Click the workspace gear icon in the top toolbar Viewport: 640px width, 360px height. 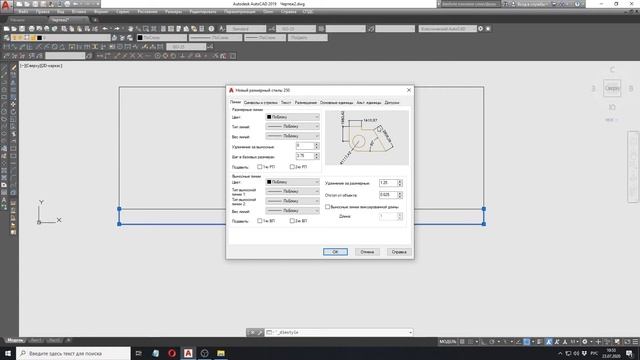pos(481,29)
